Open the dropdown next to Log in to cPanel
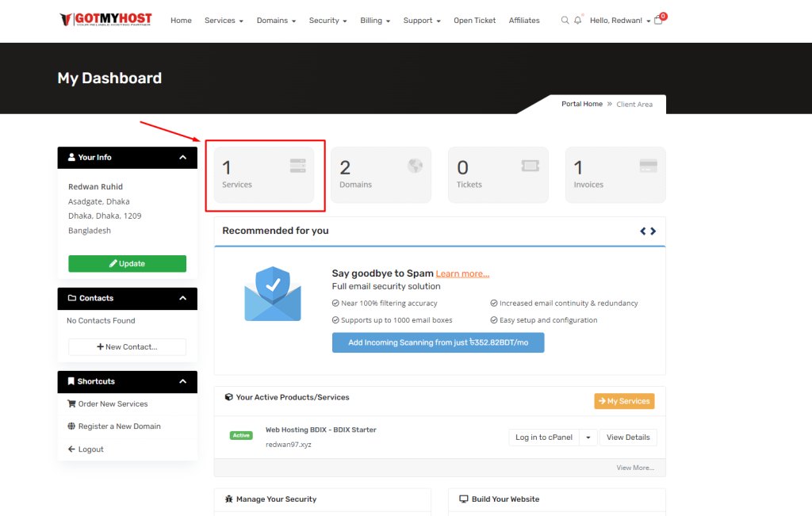The image size is (812, 516). [588, 437]
